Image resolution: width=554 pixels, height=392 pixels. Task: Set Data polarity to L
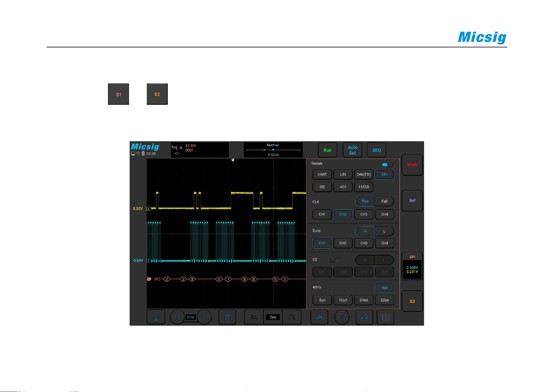point(384,231)
